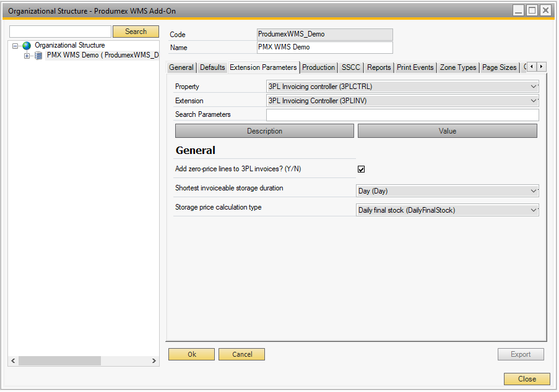
Task: Select the Page Sizes tab
Action: [x=499, y=67]
